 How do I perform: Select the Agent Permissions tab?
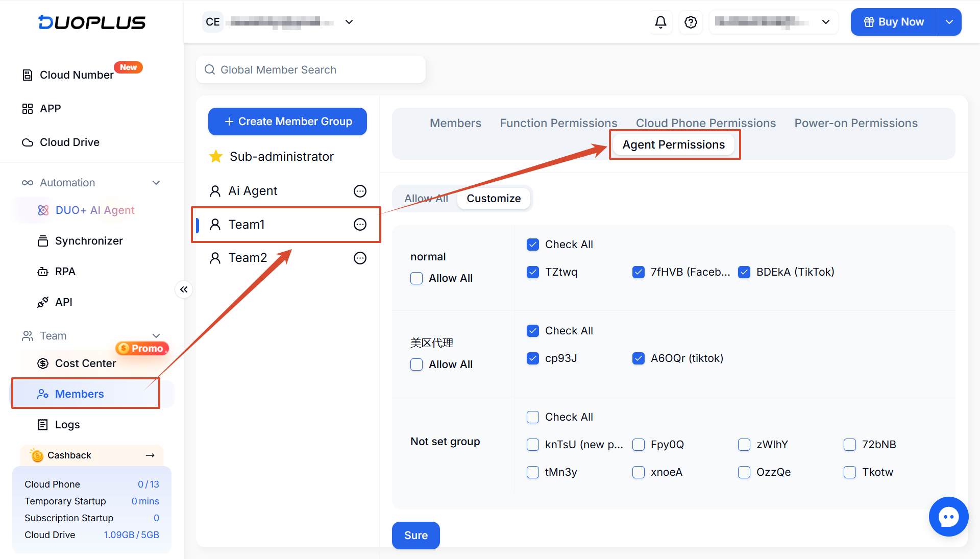[x=674, y=144]
